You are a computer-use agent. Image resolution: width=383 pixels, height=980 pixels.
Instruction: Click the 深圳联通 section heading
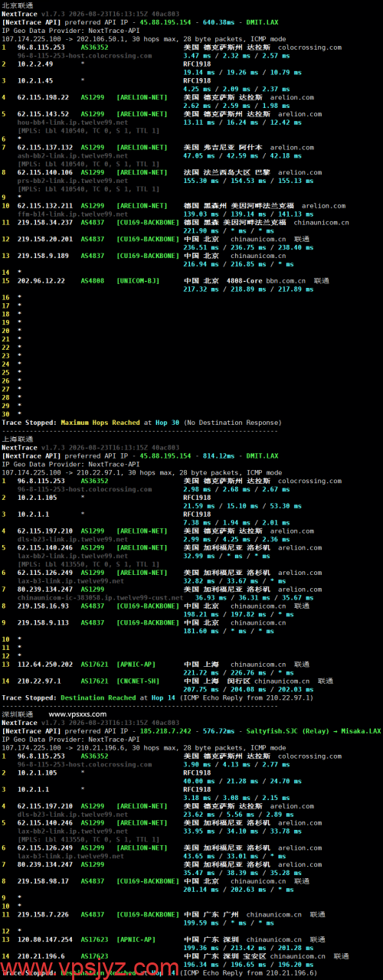(18, 714)
